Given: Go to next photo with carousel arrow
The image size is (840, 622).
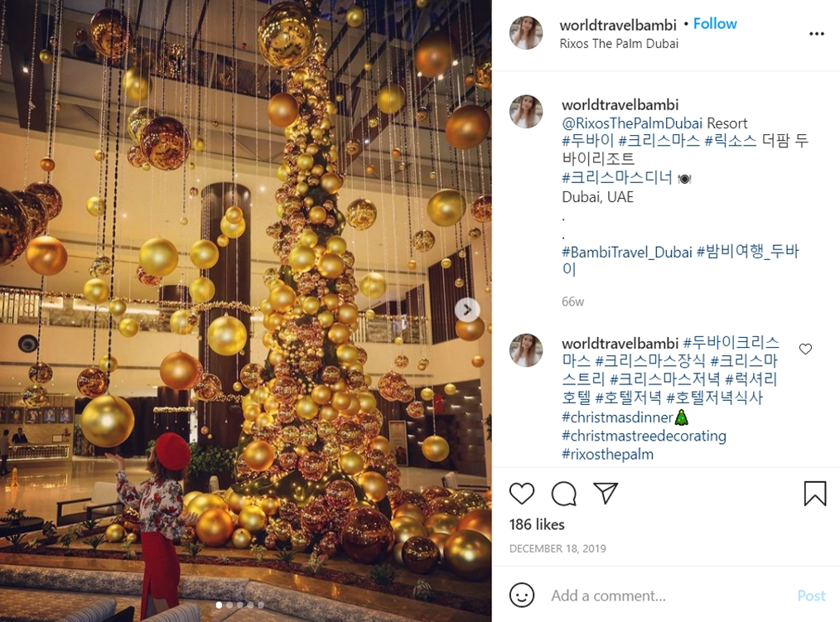Looking at the screenshot, I should pos(467,310).
